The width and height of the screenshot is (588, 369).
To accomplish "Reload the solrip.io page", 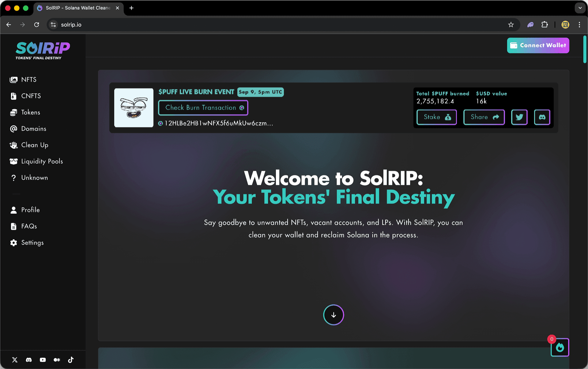I will coord(36,25).
